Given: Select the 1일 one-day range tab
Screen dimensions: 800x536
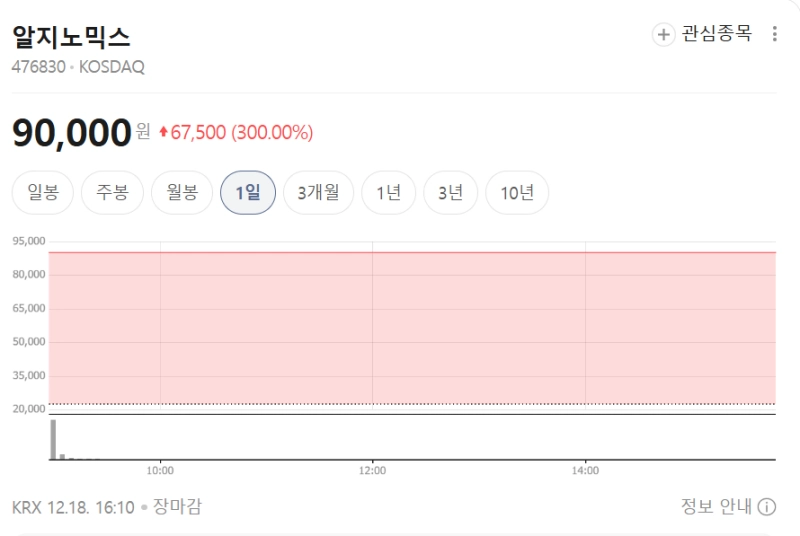Looking at the screenshot, I should point(248,192).
